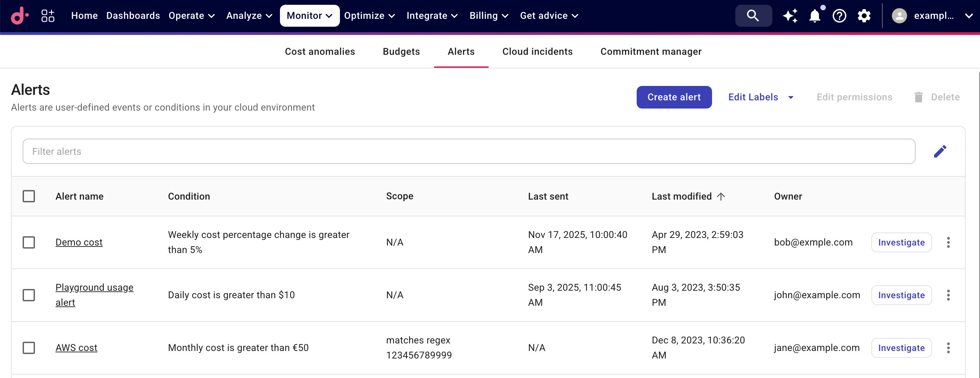Check the Demo cost row checkbox

(x=28, y=242)
